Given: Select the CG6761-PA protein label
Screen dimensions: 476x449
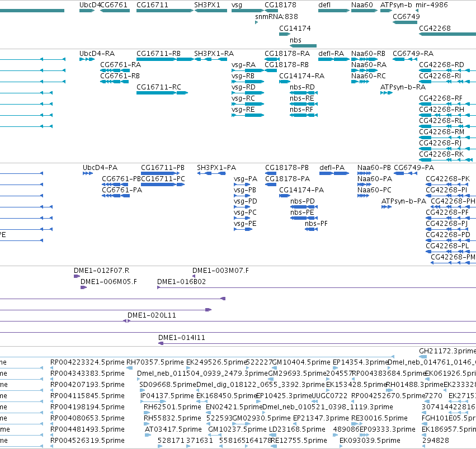Looking at the screenshot, I should click(122, 190).
